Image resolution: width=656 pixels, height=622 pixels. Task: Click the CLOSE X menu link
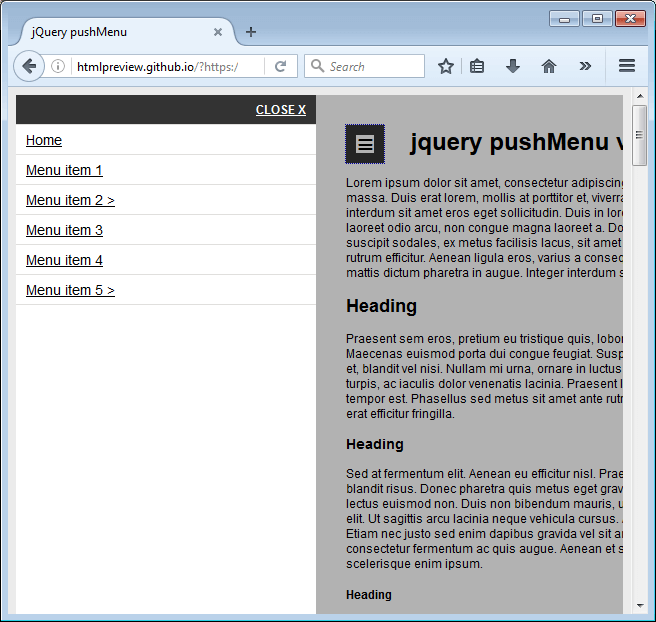[x=281, y=110]
